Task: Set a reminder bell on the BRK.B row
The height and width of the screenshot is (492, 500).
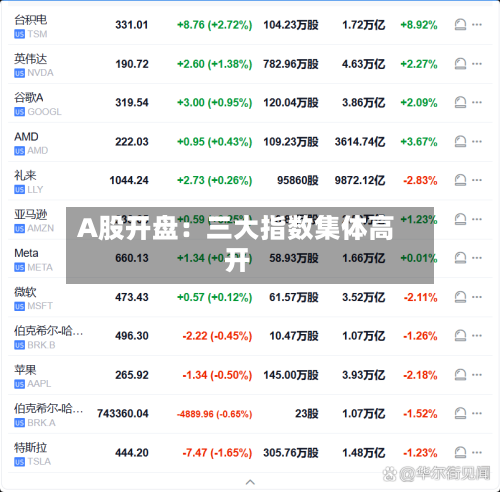Action: point(460,335)
